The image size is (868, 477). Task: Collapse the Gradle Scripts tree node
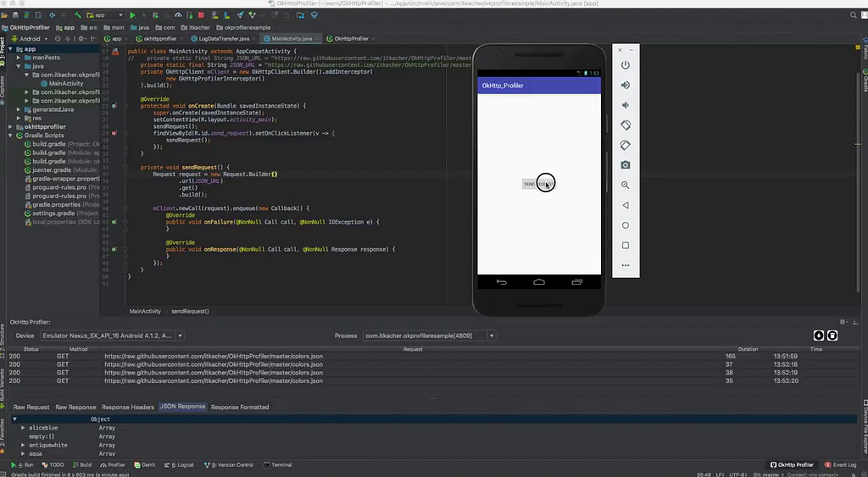(10, 136)
